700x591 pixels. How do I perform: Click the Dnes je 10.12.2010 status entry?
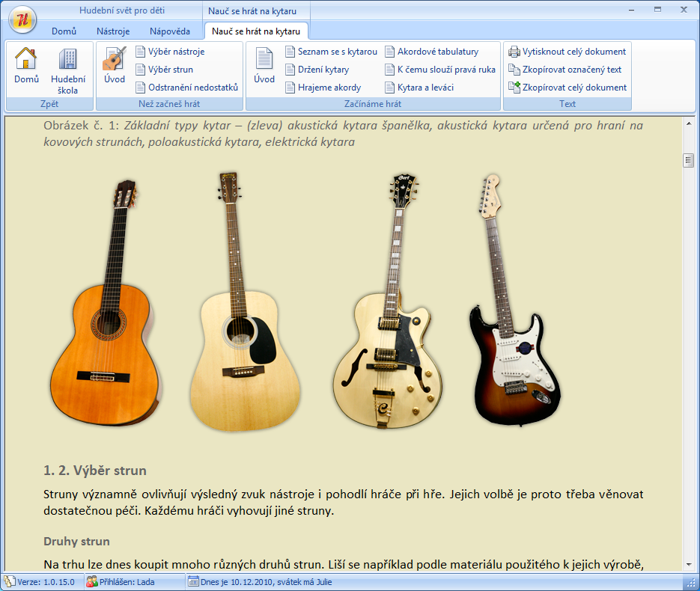click(266, 582)
